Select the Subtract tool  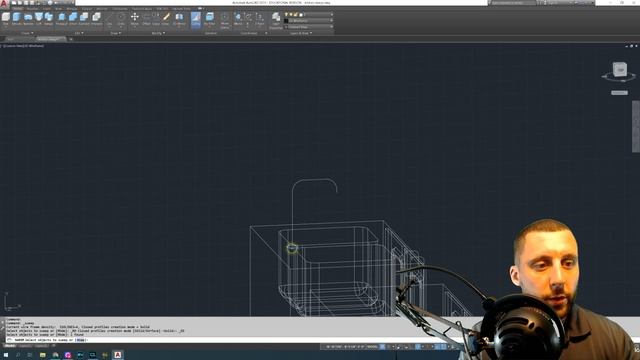(84, 18)
